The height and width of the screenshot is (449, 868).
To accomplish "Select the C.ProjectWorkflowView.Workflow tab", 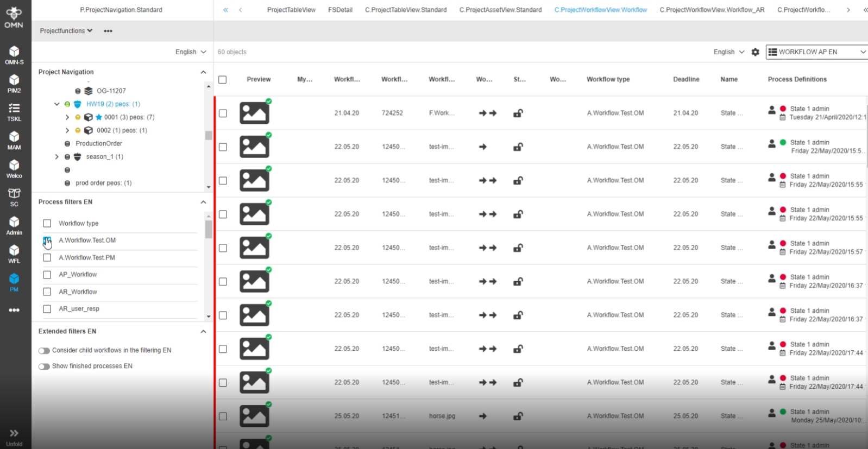I will pyautogui.click(x=601, y=10).
